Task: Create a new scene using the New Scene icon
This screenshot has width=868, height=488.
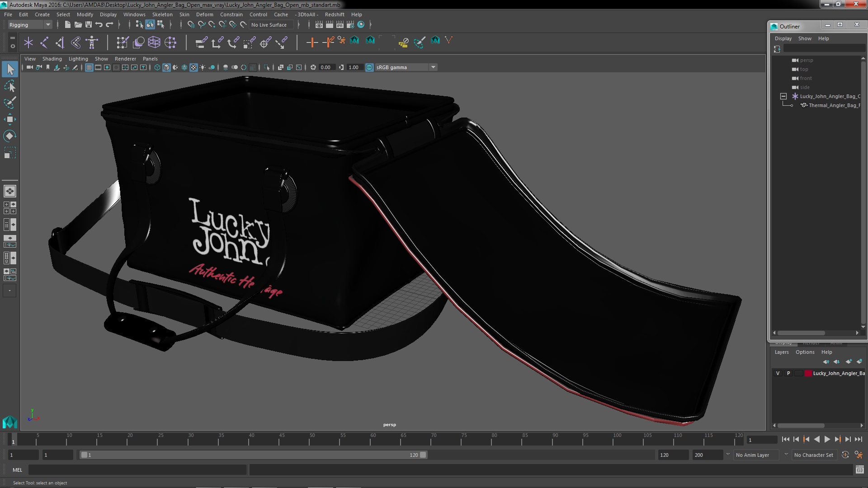Action: [x=68, y=25]
